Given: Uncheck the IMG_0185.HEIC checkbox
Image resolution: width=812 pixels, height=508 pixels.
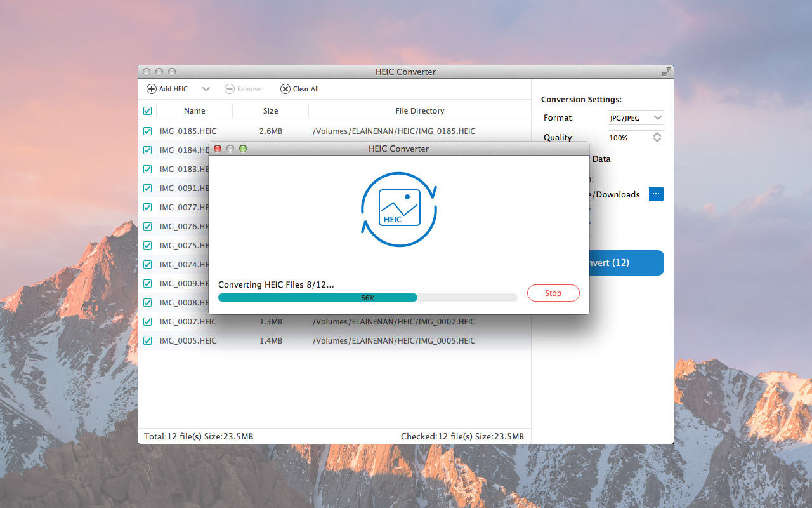Looking at the screenshot, I should click(x=148, y=131).
